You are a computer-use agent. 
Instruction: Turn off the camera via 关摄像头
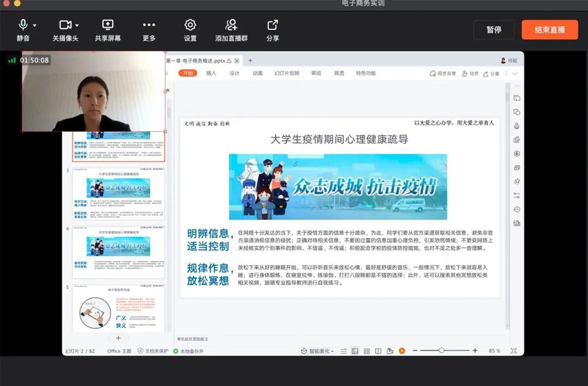click(x=65, y=30)
